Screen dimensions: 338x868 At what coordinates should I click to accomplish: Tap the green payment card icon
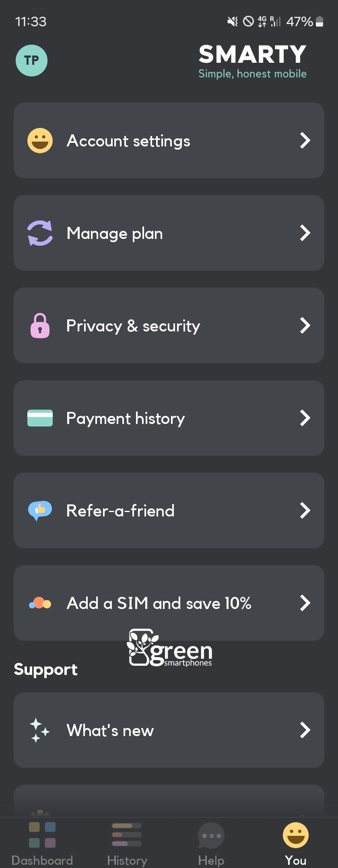(x=40, y=418)
